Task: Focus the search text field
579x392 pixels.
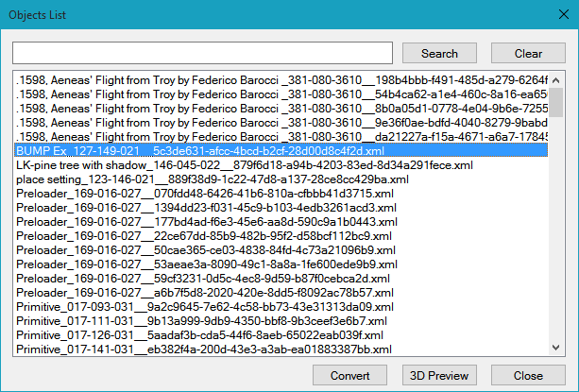Action: tap(203, 53)
